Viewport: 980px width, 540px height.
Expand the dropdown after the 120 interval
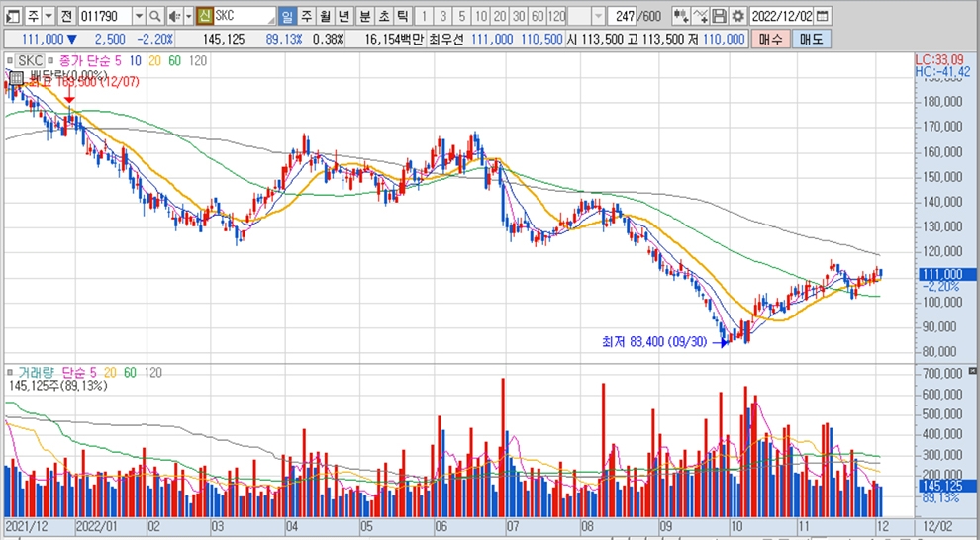tap(598, 16)
